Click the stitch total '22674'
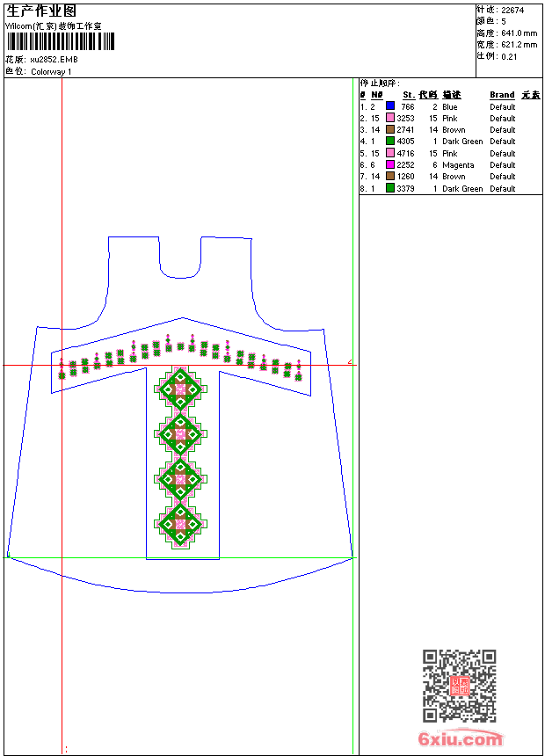The height and width of the screenshot is (756, 545). click(x=512, y=11)
